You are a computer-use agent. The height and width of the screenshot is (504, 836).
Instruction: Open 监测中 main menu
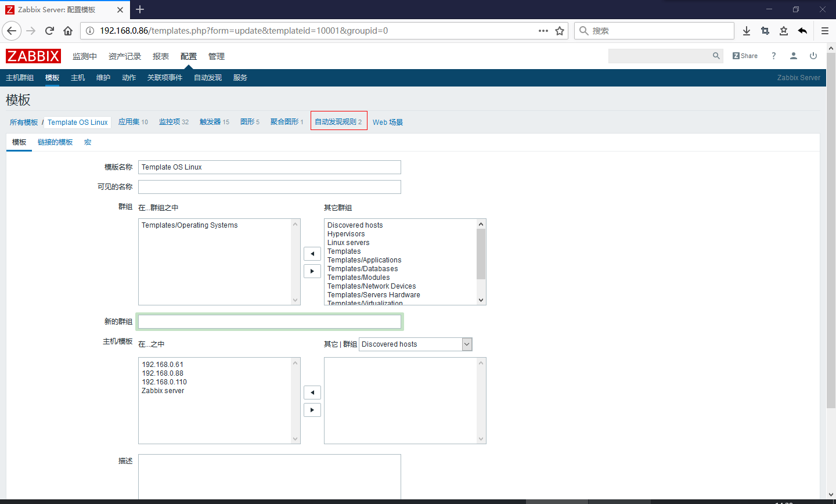(85, 56)
